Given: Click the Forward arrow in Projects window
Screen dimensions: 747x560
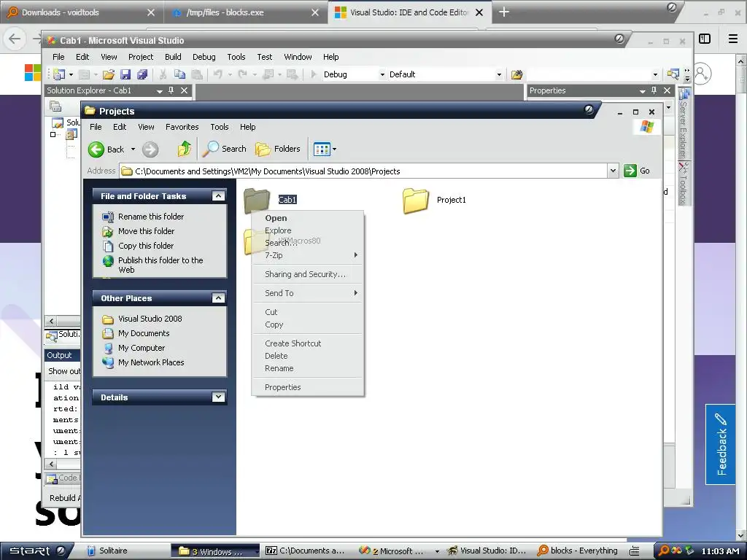Looking at the screenshot, I should tap(150, 149).
